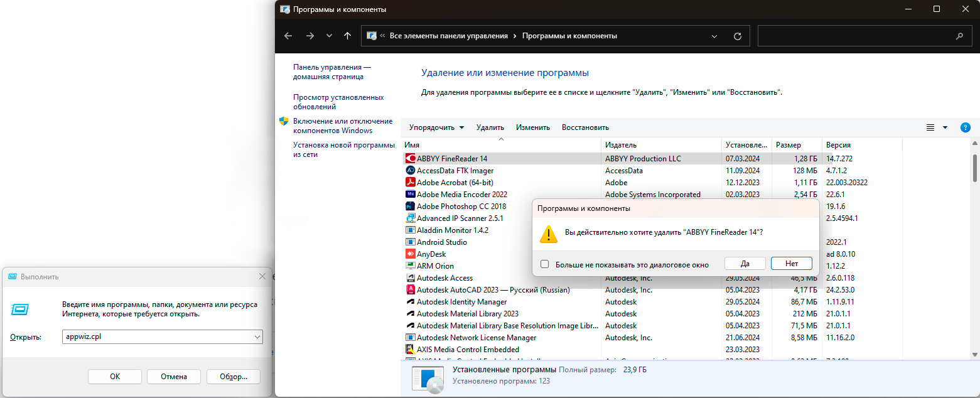Click the ARM Orion row icon
Image resolution: width=980 pixels, height=398 pixels.
(411, 266)
